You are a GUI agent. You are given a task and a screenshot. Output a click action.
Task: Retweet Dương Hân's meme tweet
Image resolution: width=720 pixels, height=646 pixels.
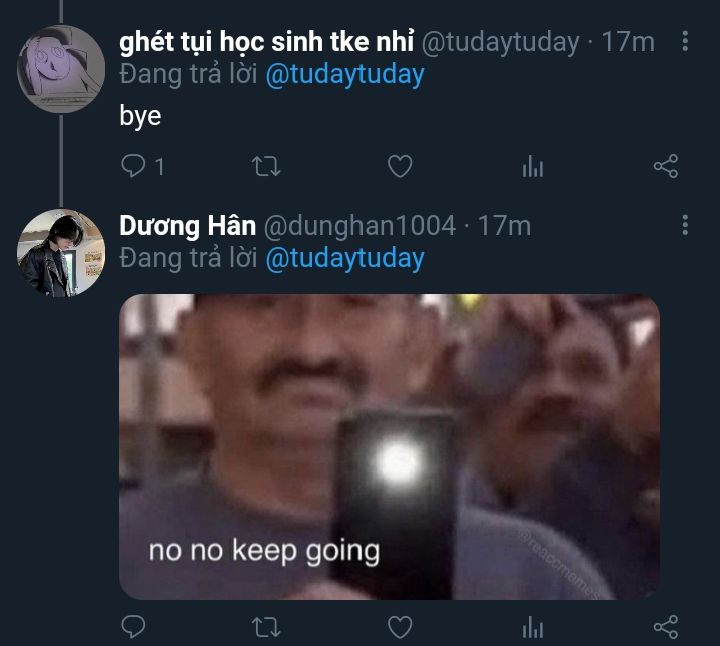click(x=266, y=627)
